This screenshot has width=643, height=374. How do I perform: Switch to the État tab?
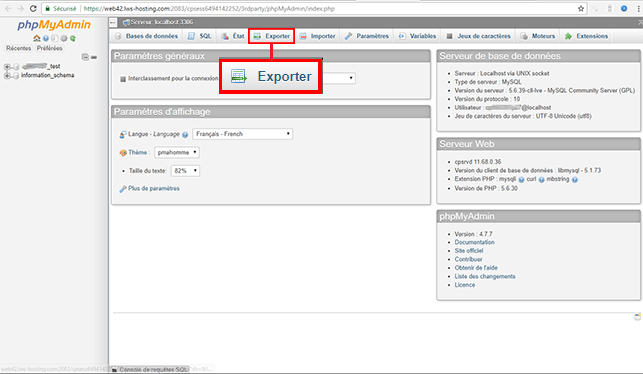(233, 36)
